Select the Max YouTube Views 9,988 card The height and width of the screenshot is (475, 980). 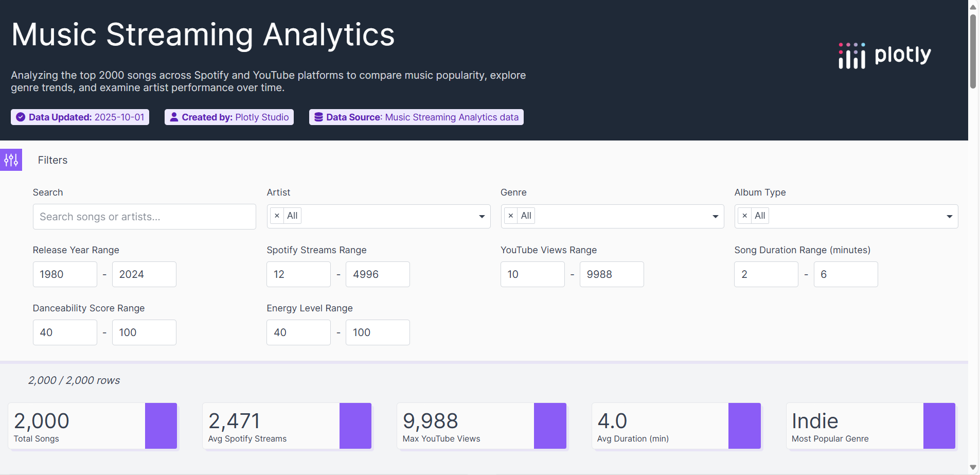(x=482, y=426)
